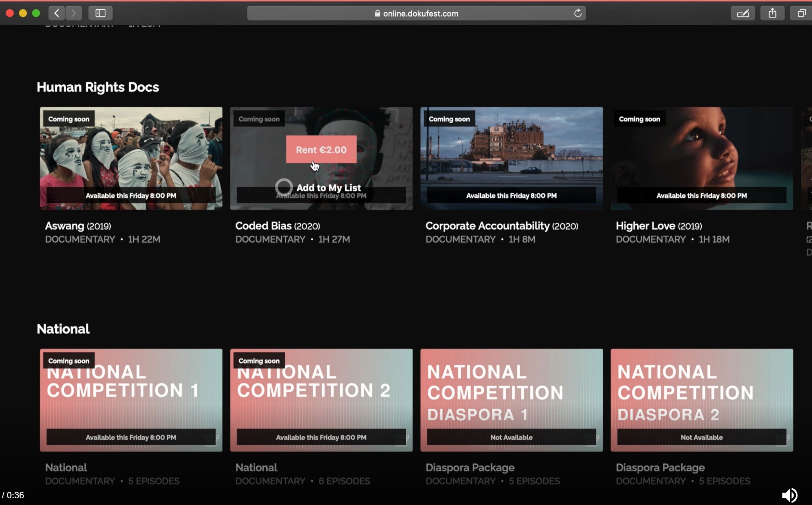Image resolution: width=812 pixels, height=505 pixels.
Task: Toggle the Add to My List circle
Action: click(x=284, y=187)
